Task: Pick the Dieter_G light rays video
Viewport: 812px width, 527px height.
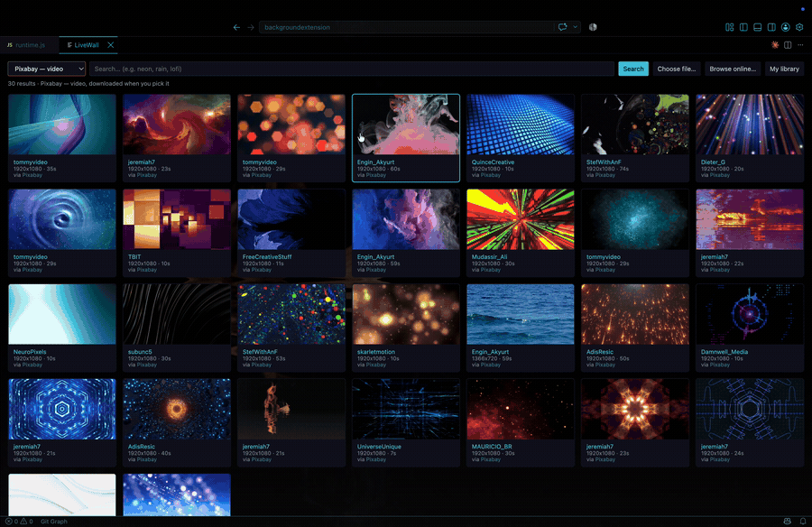Action: (750, 138)
